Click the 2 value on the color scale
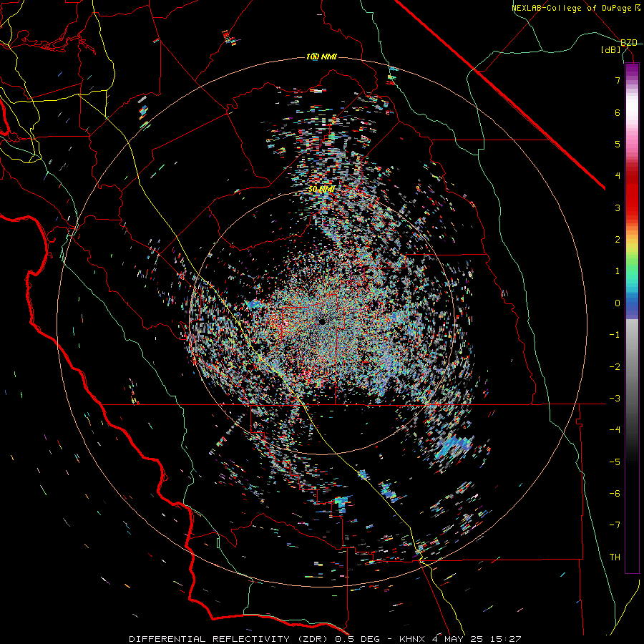 click(x=618, y=240)
